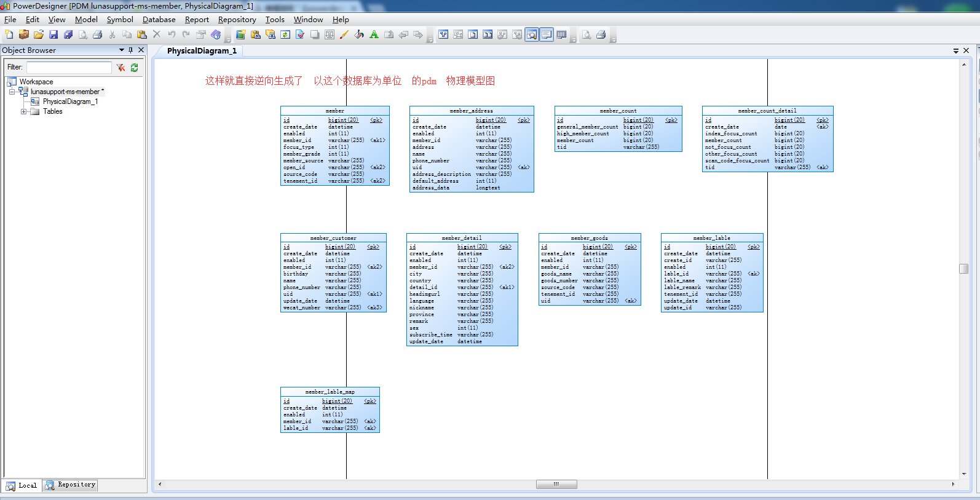The height and width of the screenshot is (500, 980).
Task: Expand the Tables folder node
Action: [x=24, y=111]
